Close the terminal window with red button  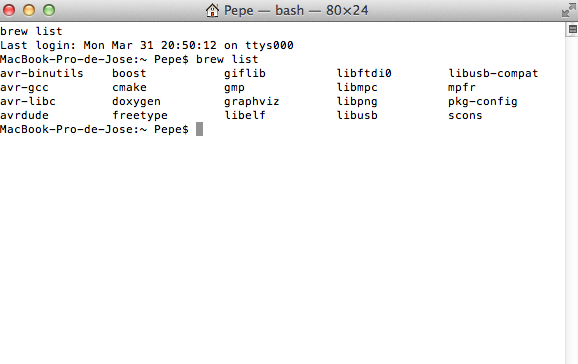click(9, 10)
